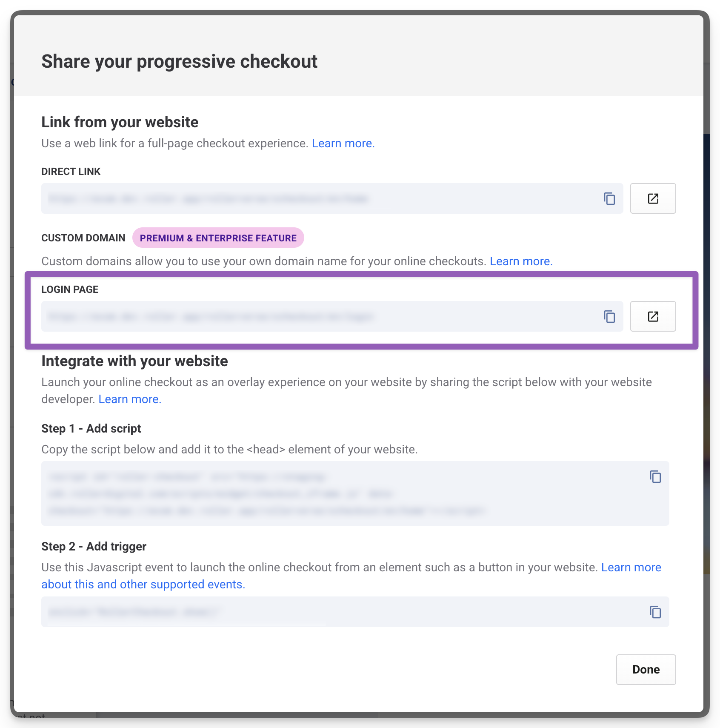Viewport: 720px width, 728px height.
Task: Open Learn more about full-page checkout
Action: click(343, 143)
